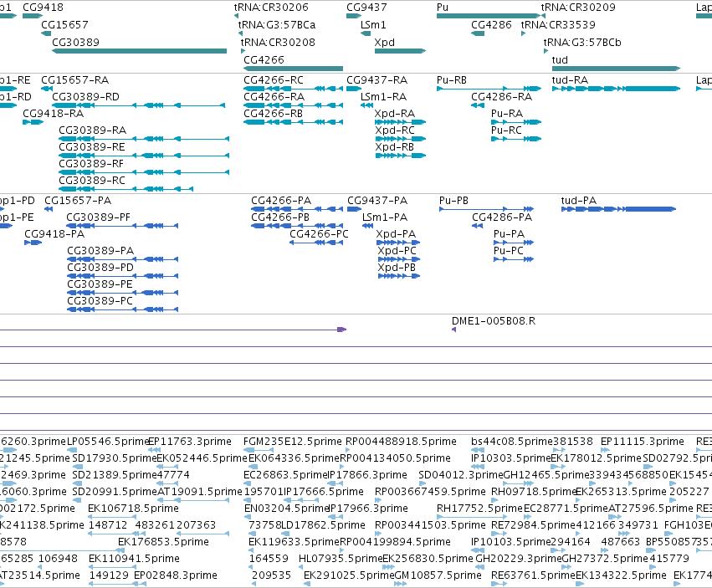Open the SD04012.3prime EST label

pyautogui.click(x=461, y=475)
